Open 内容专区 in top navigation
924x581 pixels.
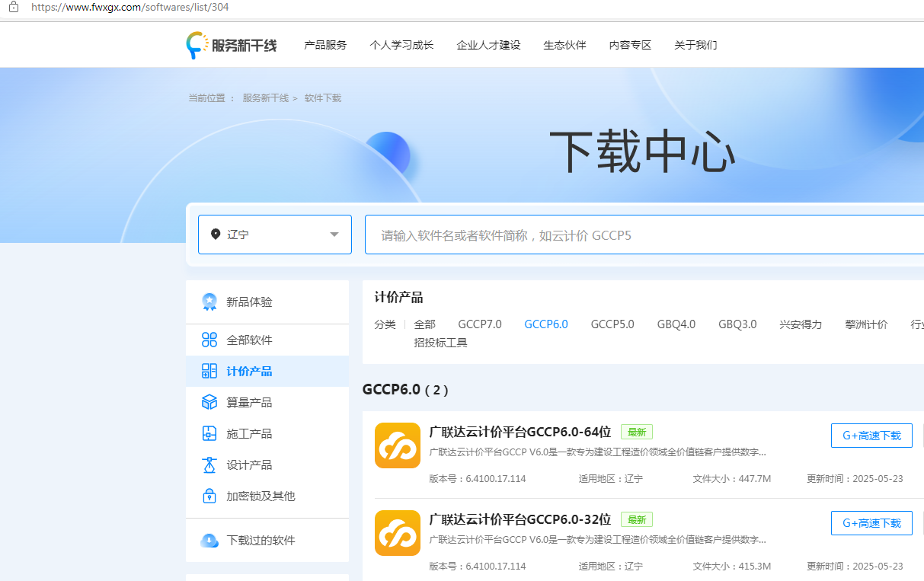(x=630, y=45)
